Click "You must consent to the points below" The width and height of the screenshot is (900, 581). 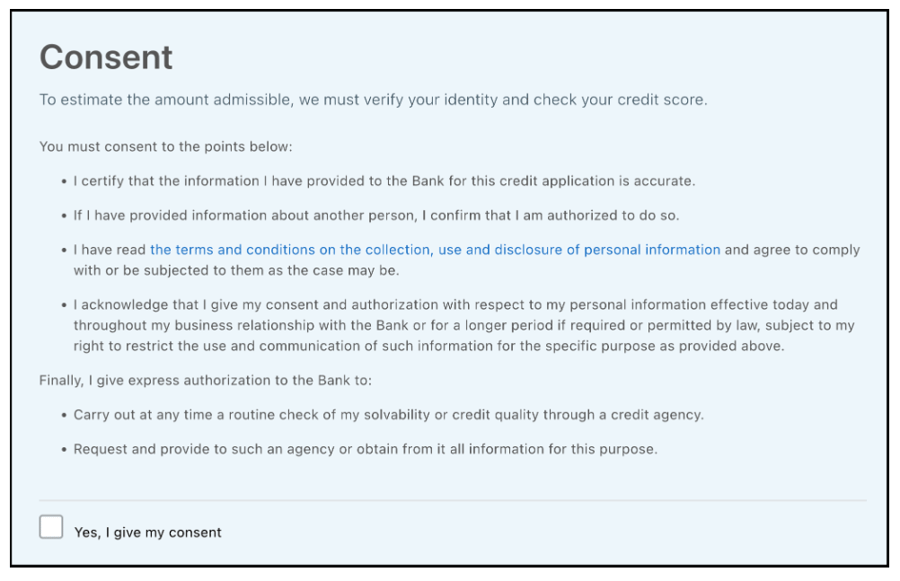[x=165, y=147]
